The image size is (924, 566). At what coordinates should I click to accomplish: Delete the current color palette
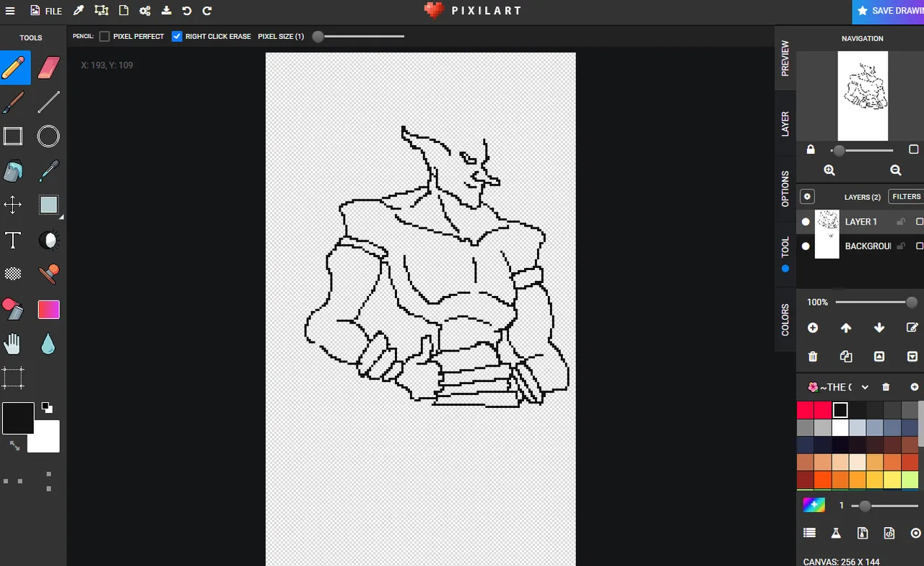886,387
